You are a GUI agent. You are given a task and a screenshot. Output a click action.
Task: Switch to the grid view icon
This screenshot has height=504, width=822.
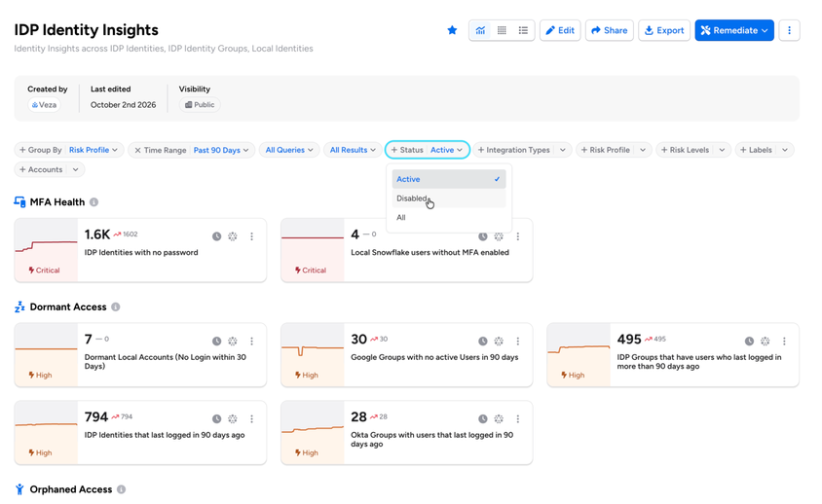(502, 30)
